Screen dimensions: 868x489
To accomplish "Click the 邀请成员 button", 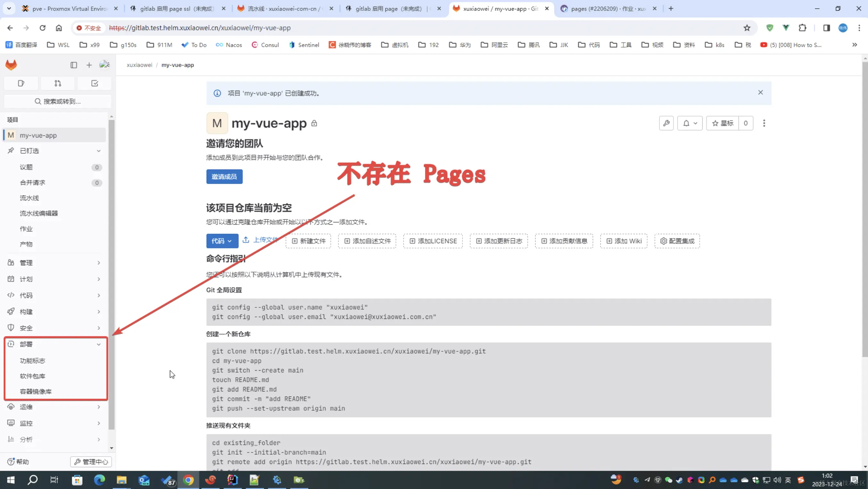I will [224, 176].
